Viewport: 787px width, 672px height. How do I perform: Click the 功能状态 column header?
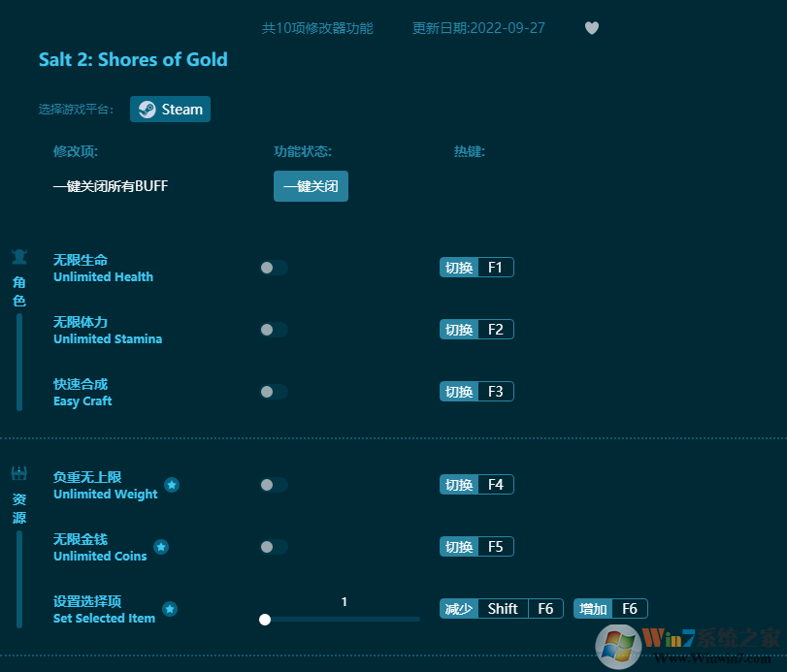(303, 151)
